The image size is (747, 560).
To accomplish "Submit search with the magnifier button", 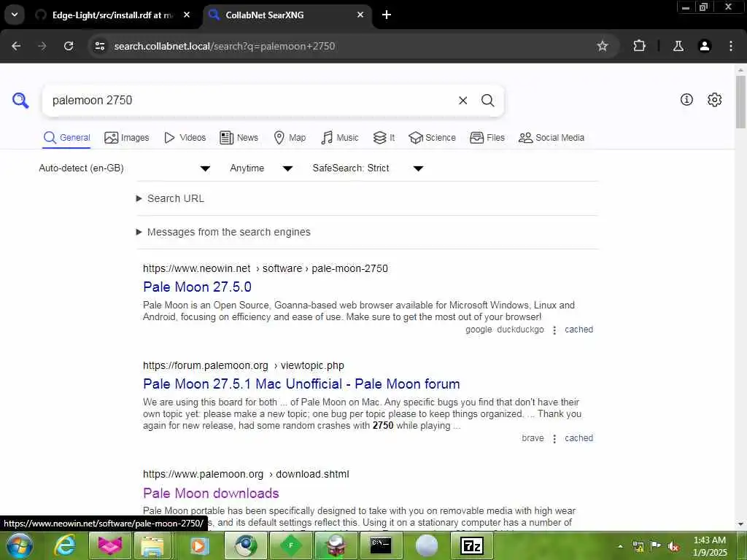I will (x=487, y=101).
